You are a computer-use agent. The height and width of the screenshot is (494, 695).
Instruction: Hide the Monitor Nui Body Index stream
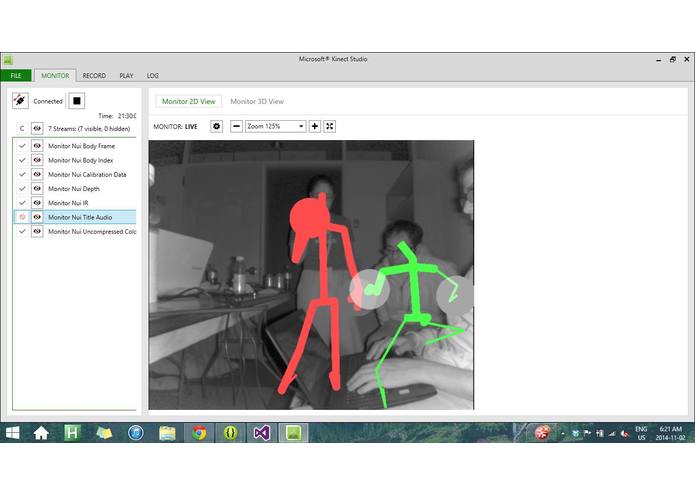click(37, 160)
